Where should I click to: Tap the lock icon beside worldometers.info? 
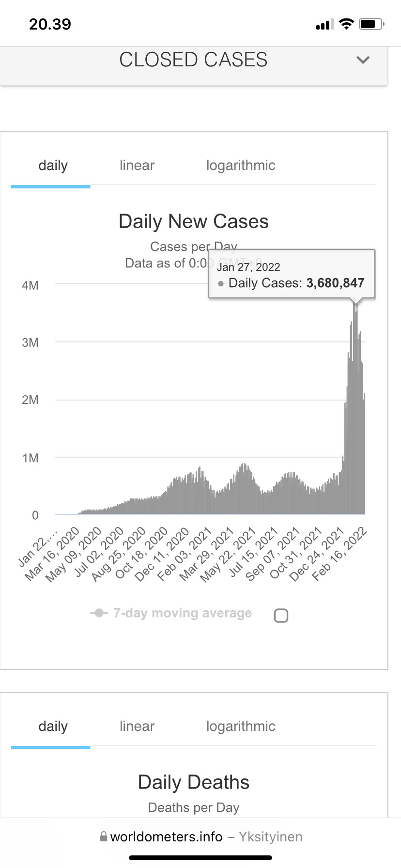point(104,837)
